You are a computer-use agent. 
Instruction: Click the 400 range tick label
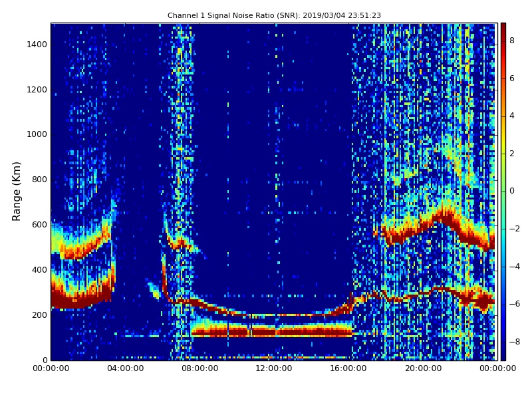39,270
